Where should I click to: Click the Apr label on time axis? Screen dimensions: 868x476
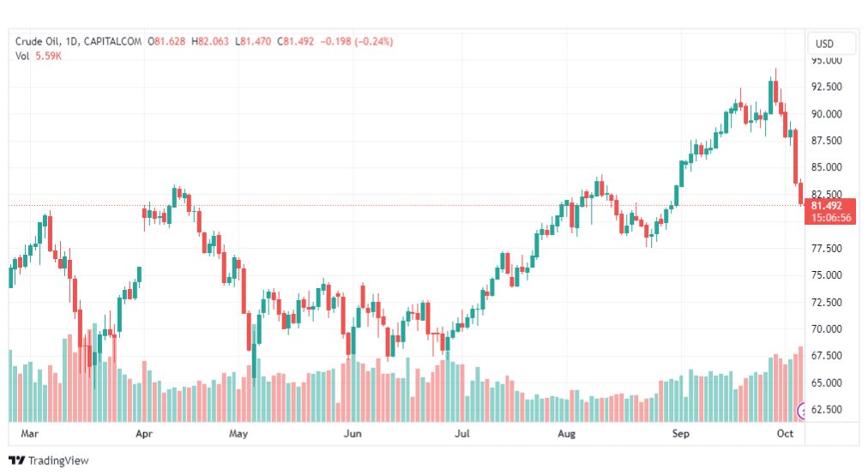143,434
